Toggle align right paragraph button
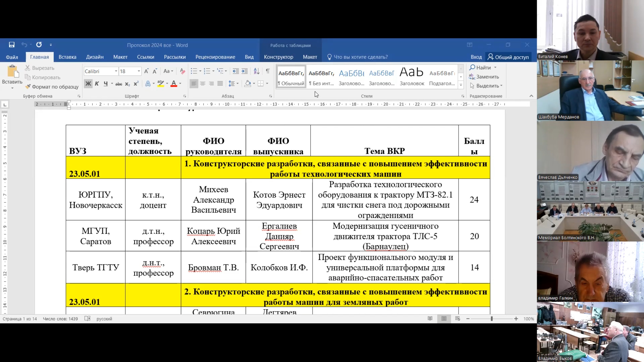The height and width of the screenshot is (362, 644). 211,84
